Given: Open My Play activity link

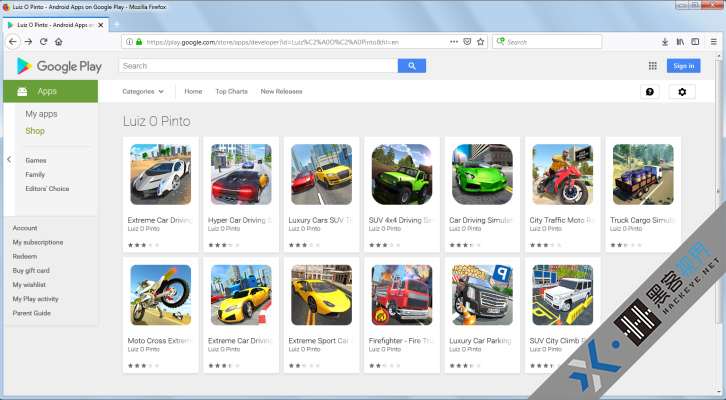Looking at the screenshot, I should pyautogui.click(x=36, y=299).
